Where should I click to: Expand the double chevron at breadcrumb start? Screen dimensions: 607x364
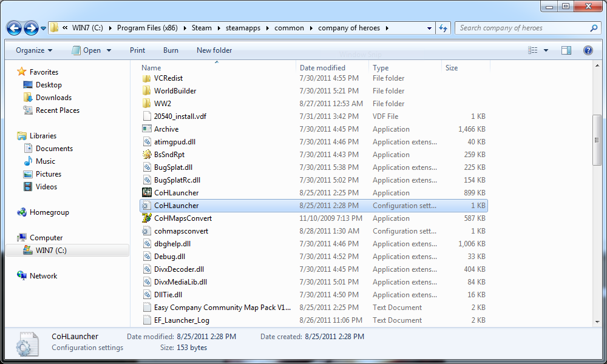65,28
